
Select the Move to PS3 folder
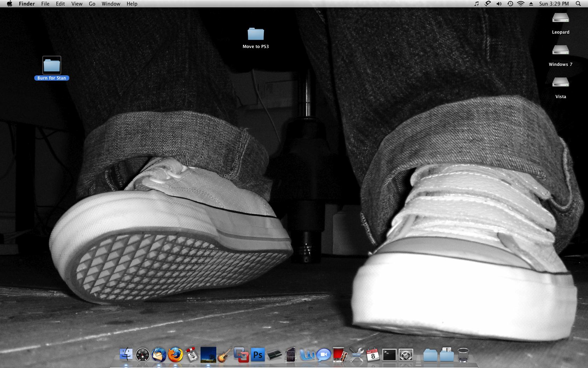point(255,34)
